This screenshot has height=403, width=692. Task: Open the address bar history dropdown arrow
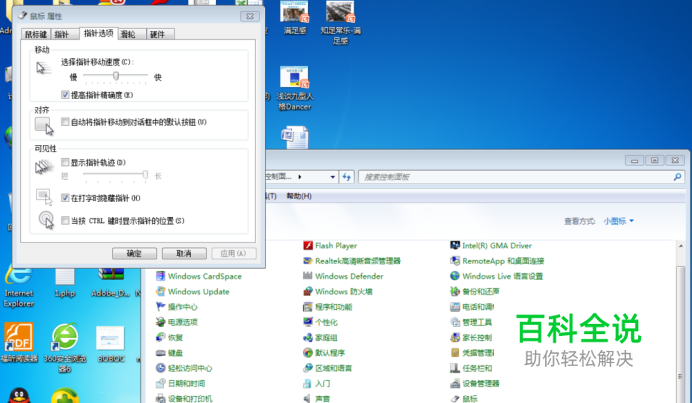tap(332, 177)
